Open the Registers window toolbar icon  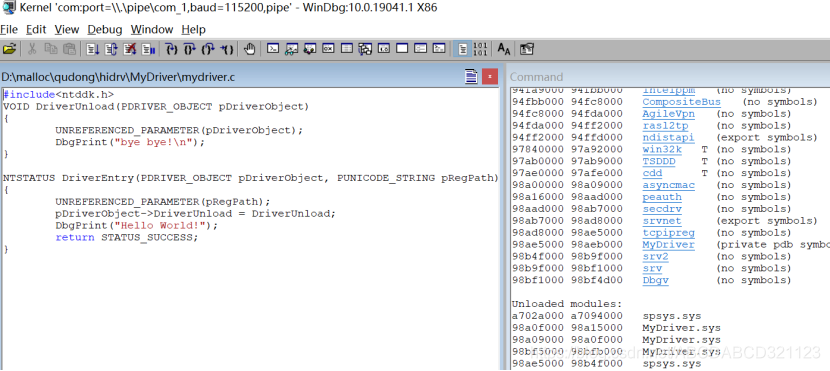coord(328,49)
